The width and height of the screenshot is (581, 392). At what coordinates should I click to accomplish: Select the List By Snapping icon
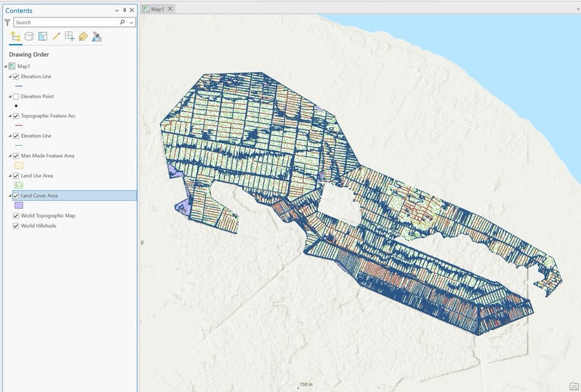click(x=70, y=37)
